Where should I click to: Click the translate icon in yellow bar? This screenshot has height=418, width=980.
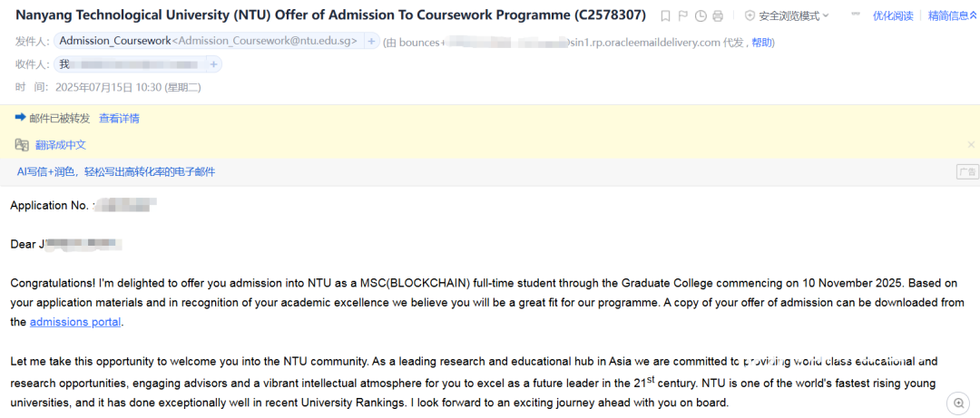pyautogui.click(x=22, y=145)
